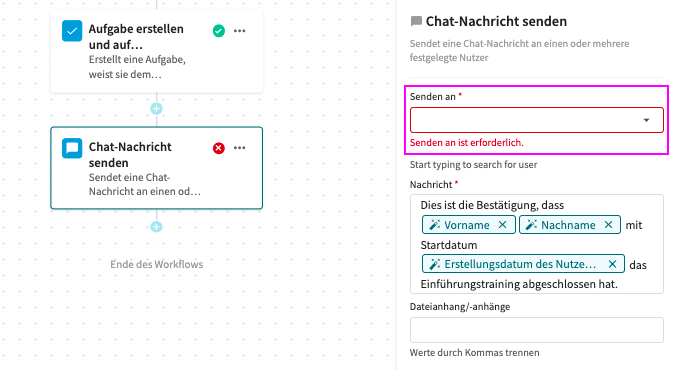
Task: Add step before Ende des Workflows
Action: pyautogui.click(x=156, y=226)
